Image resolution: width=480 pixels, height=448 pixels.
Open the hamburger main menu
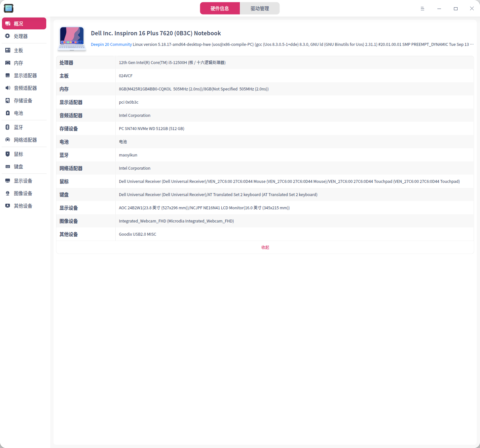(422, 9)
